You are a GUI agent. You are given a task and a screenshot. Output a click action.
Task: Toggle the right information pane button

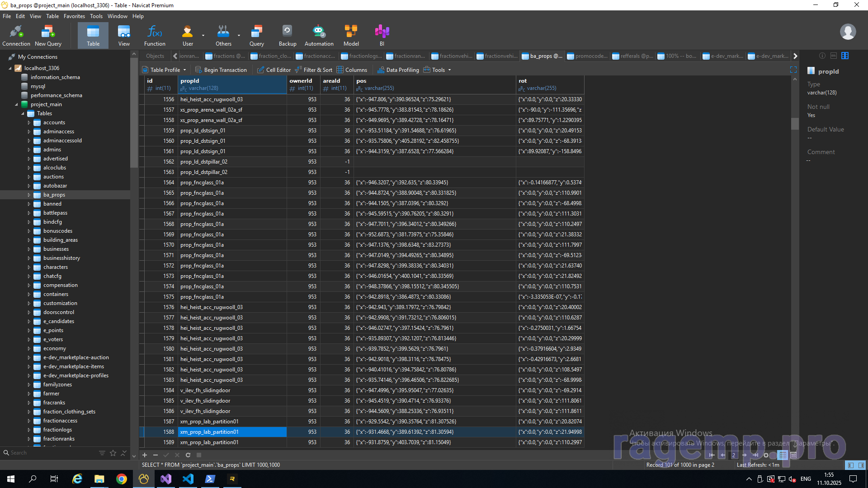pyautogui.click(x=861, y=465)
